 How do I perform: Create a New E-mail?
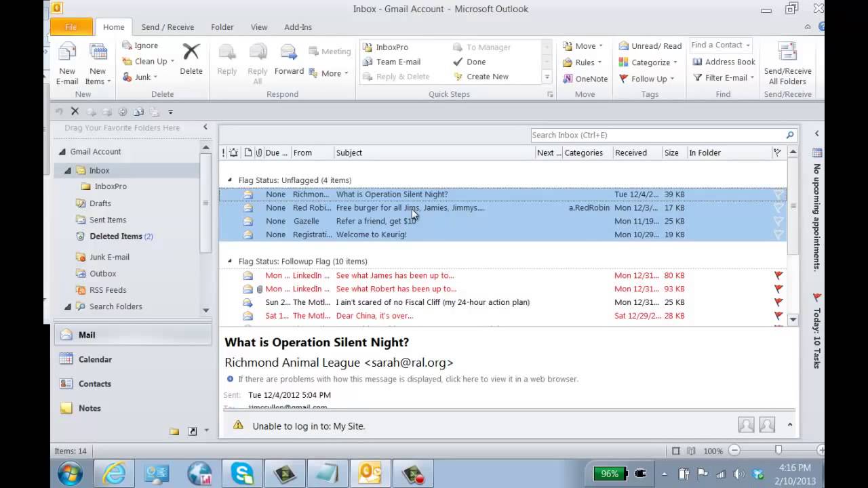(67, 64)
